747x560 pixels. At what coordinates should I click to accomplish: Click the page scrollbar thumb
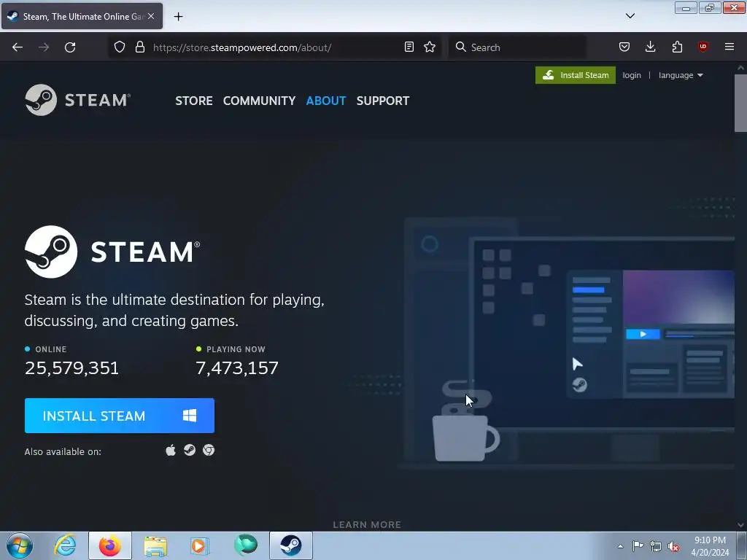pyautogui.click(x=740, y=102)
